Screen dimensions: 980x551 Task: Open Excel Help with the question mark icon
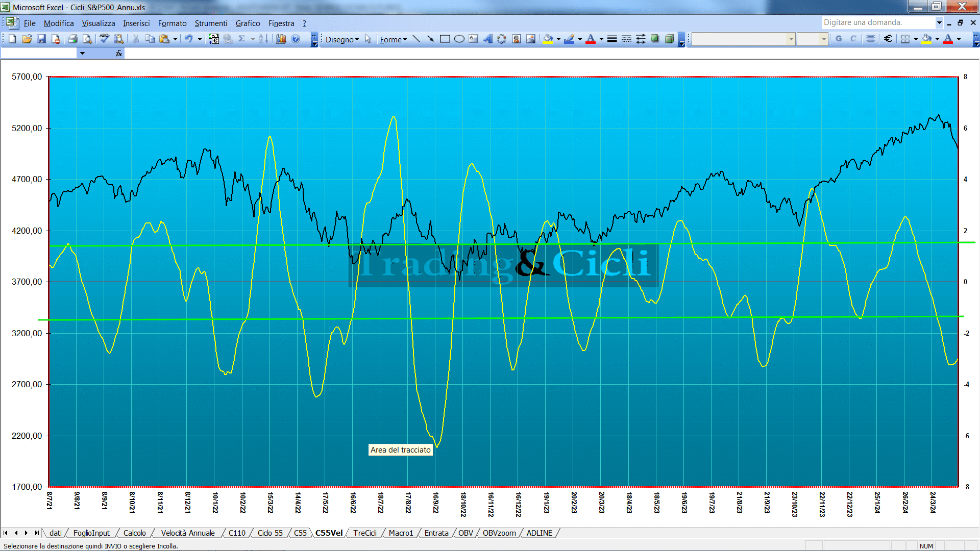296,39
